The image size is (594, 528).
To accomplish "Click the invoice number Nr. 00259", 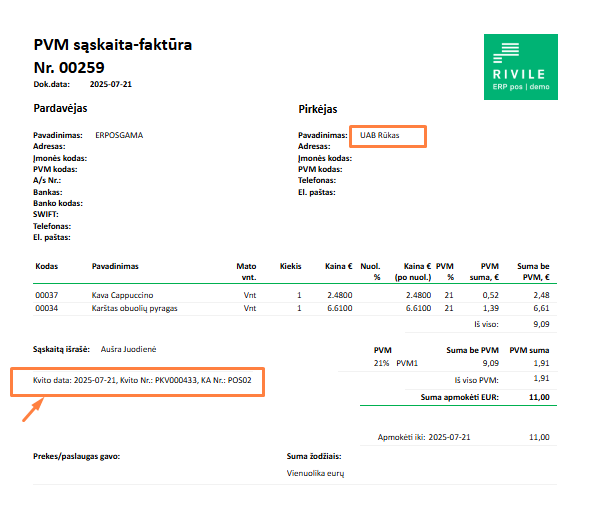I will (69, 68).
